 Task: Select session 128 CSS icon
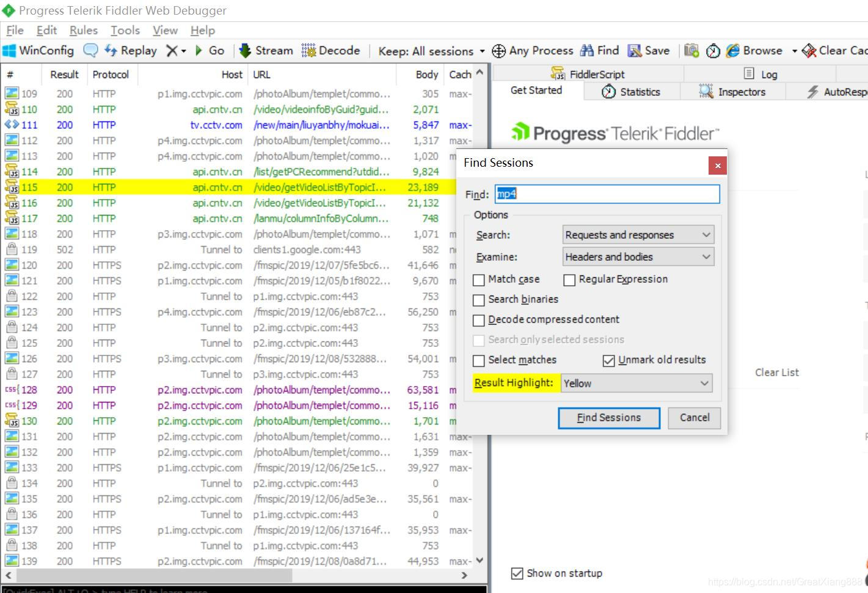tap(12, 390)
